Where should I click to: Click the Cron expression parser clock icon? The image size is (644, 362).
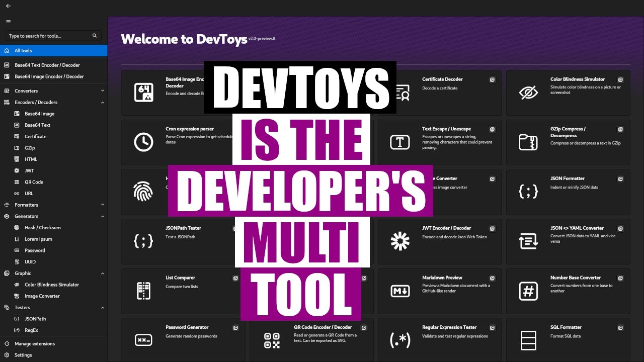coord(143,142)
